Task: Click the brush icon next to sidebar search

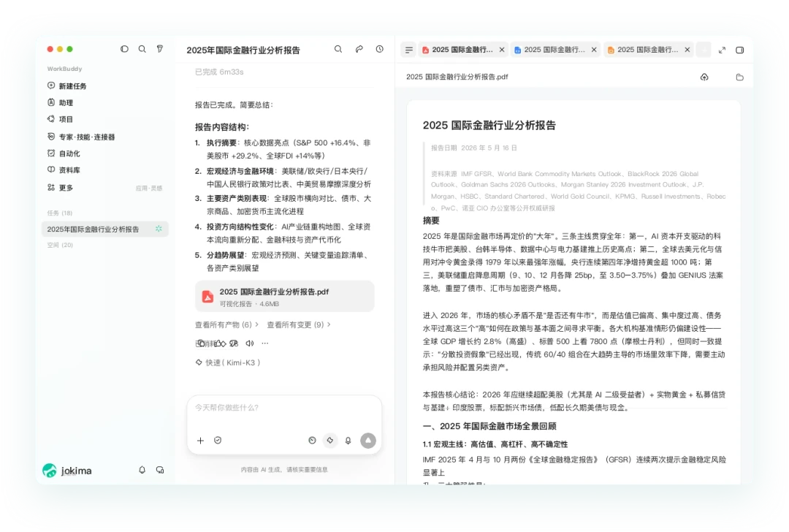Action: tap(159, 49)
